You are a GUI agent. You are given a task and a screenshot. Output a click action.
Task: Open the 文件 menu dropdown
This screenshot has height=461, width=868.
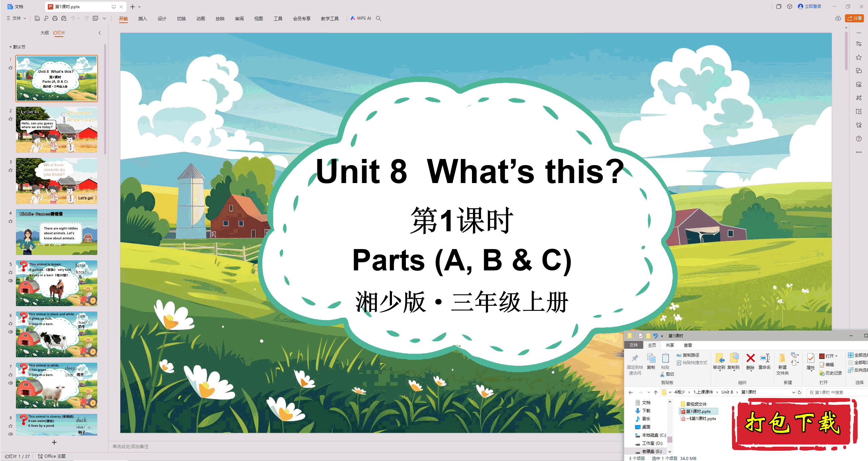(x=17, y=18)
